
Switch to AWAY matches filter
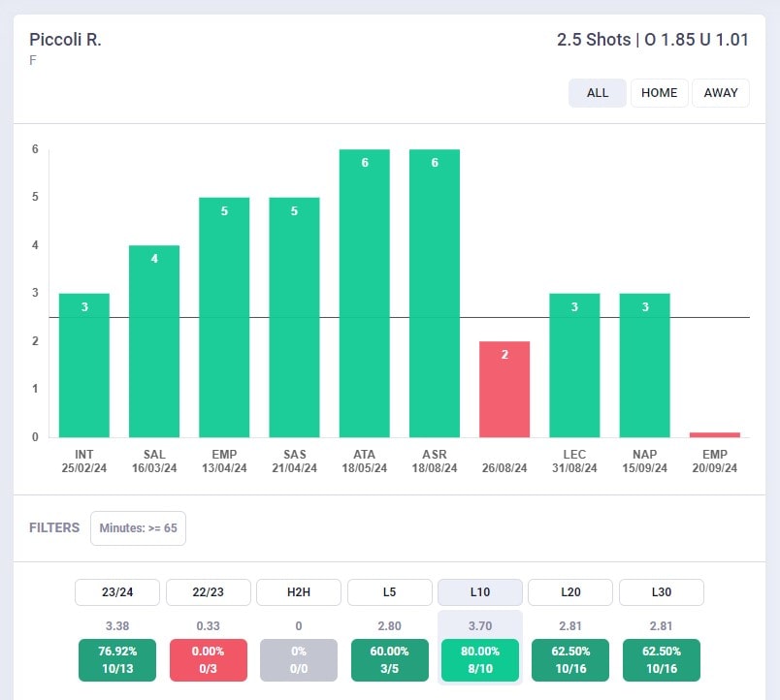coord(721,93)
